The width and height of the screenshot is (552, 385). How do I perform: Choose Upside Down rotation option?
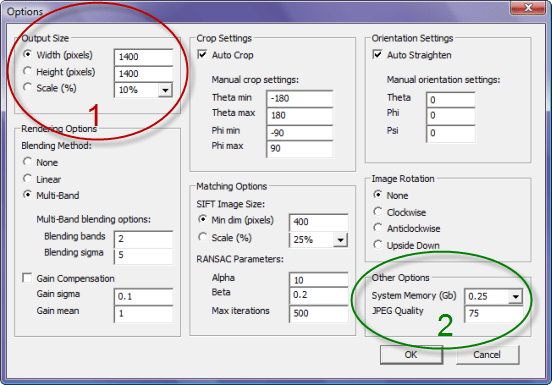378,244
